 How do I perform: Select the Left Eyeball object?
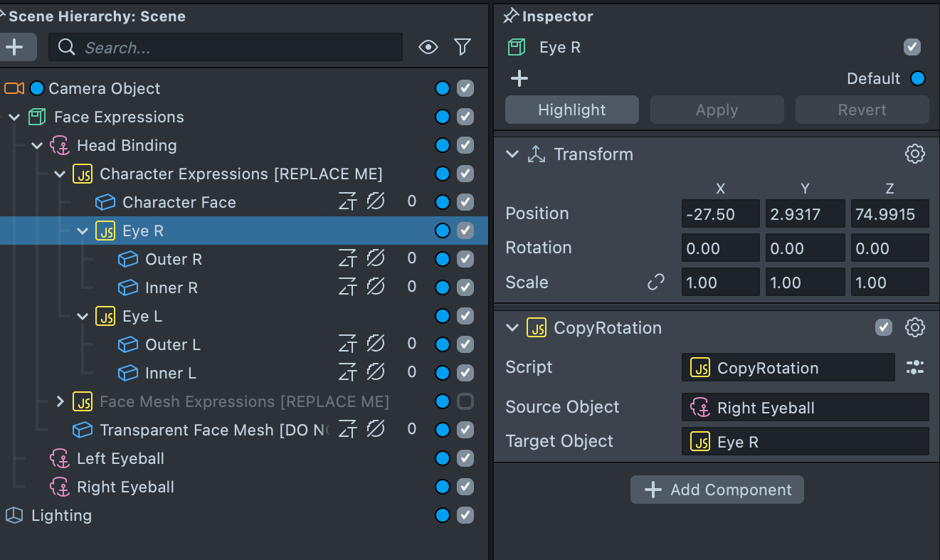(x=120, y=458)
